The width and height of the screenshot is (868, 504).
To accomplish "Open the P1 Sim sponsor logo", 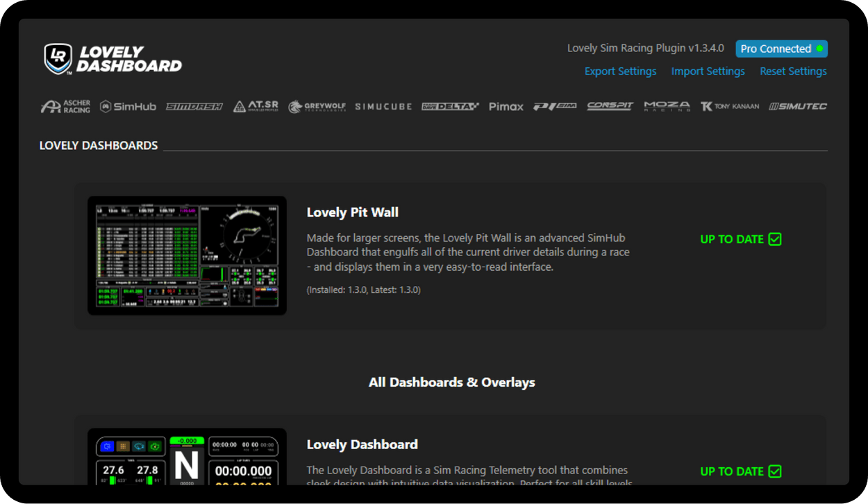I will (555, 106).
